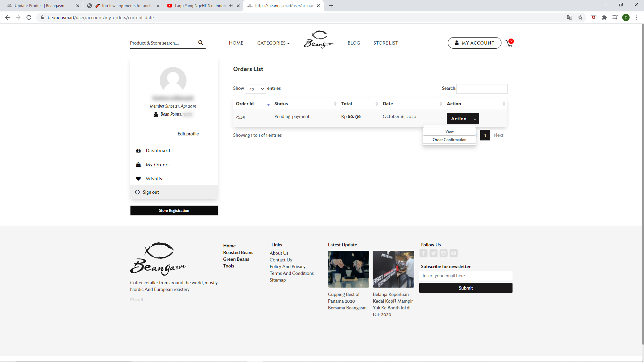
Task: Expand the show entries count dropdown
Action: click(x=255, y=89)
